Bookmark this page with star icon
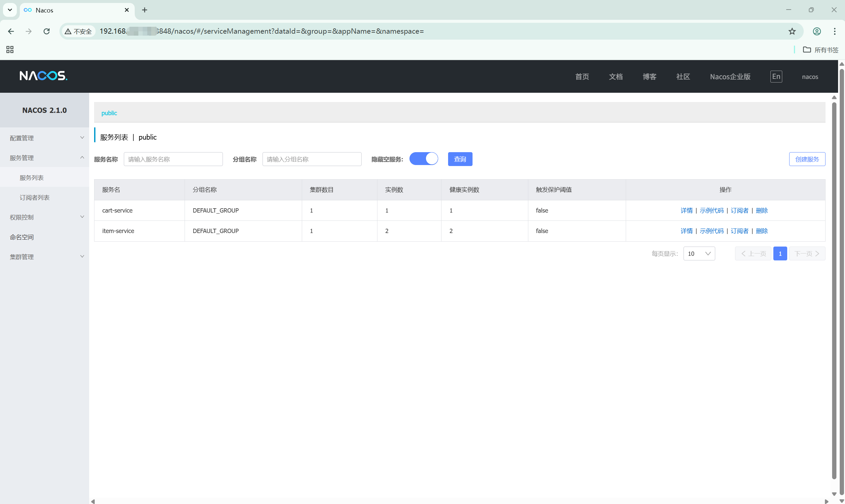Screen dimensions: 845x504 click(792, 31)
